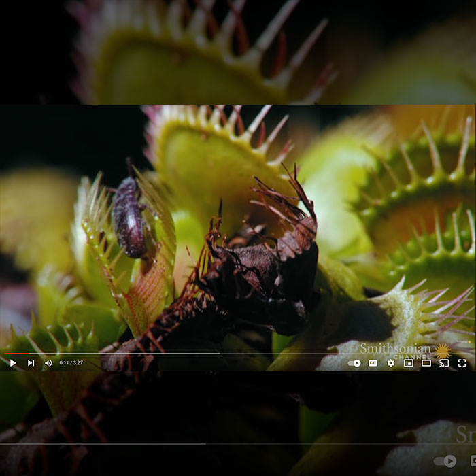The image size is (476, 476).
Task: Turn on closed captions CC button
Action: (x=373, y=363)
